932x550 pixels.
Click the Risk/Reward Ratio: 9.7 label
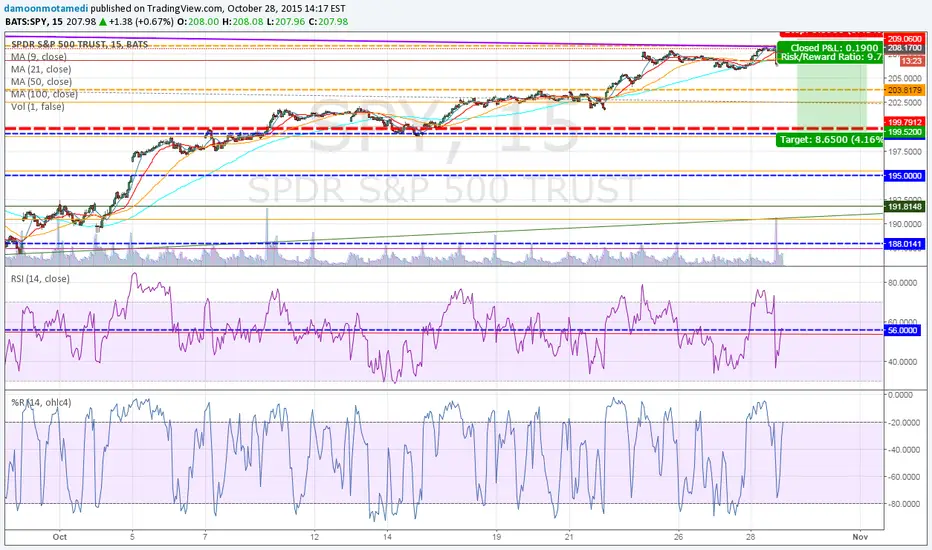(831, 57)
